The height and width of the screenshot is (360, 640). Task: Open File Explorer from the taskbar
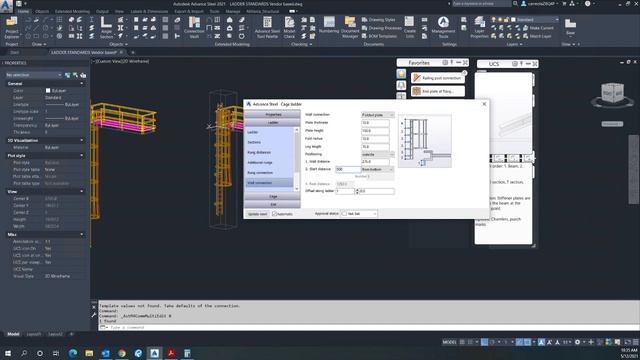point(89,353)
